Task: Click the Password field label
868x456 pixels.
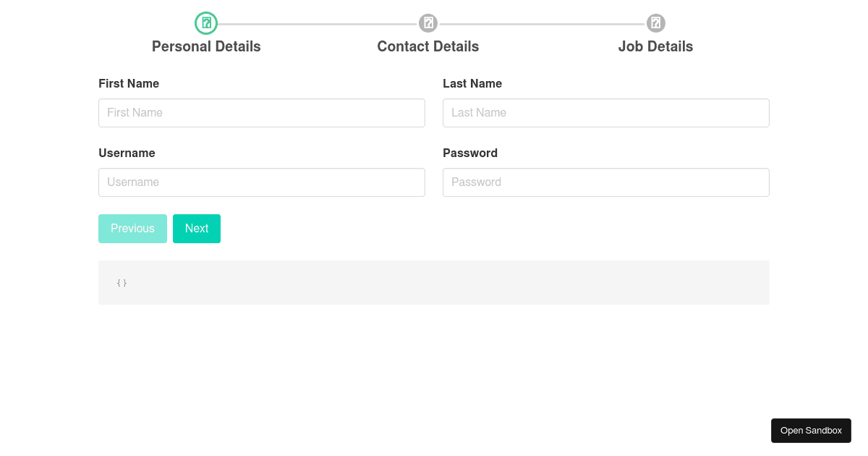Action: 470,153
